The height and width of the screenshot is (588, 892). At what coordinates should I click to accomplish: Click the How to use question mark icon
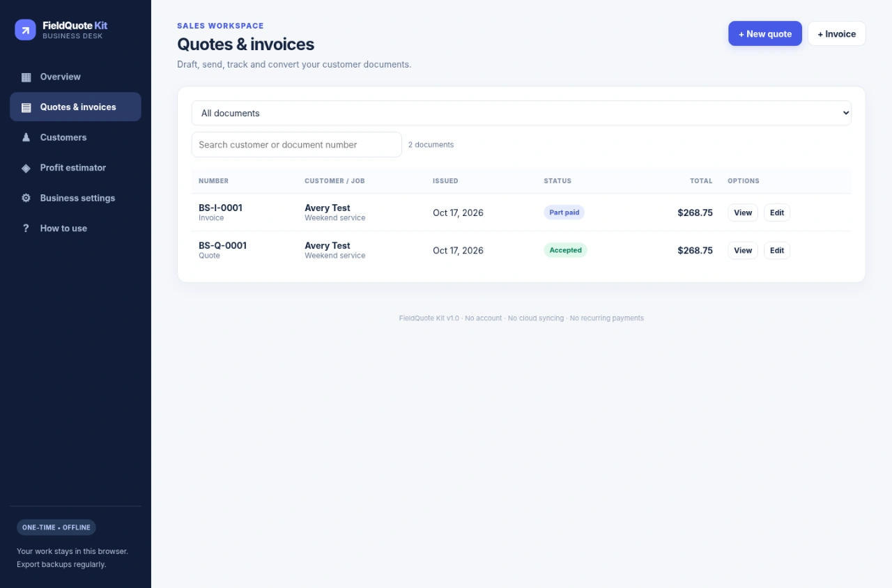26,229
